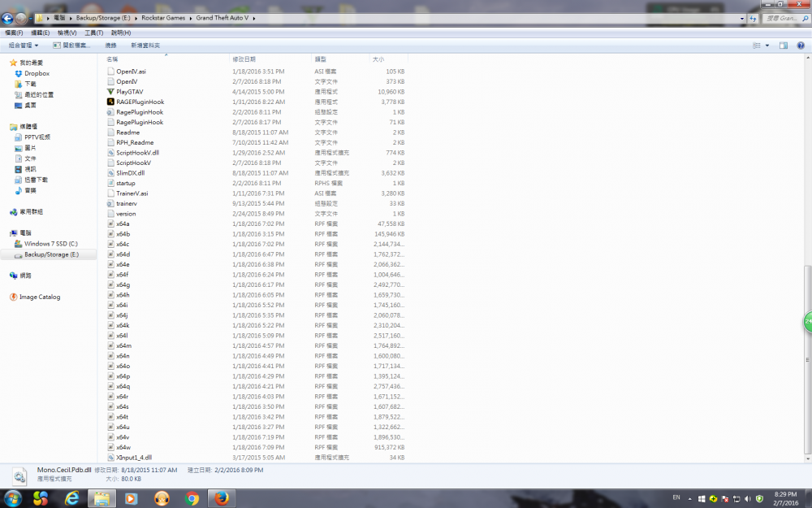The height and width of the screenshot is (508, 812).
Task: Click the EN language indicator in tray
Action: coord(676,497)
